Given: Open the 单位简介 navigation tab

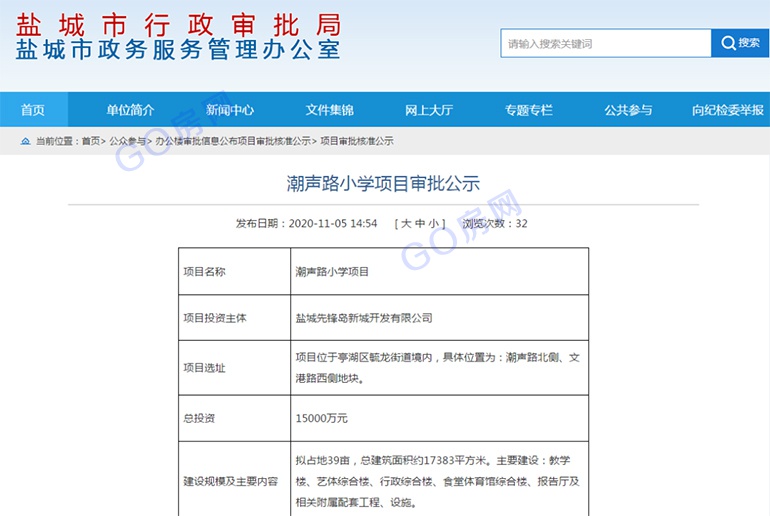Looking at the screenshot, I should coord(131,109).
